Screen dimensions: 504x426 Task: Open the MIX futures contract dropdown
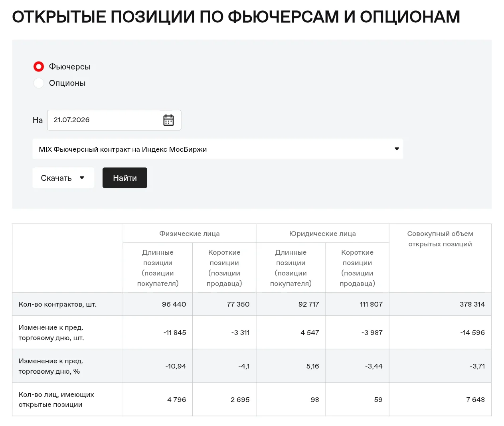click(x=217, y=149)
